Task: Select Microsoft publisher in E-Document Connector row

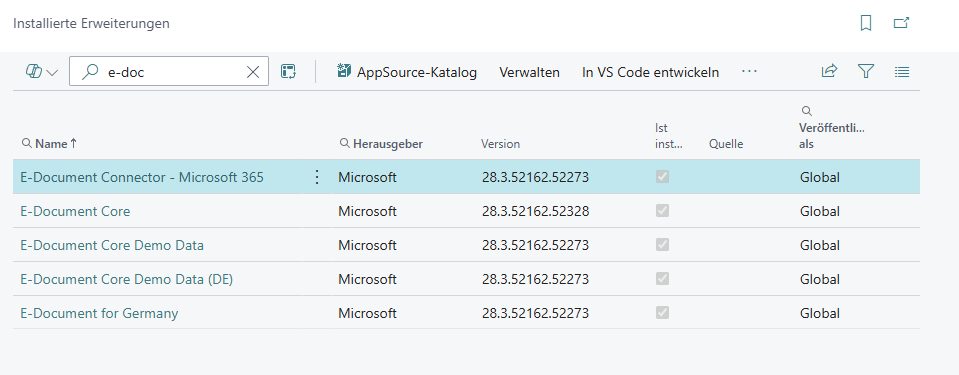Action: coord(368,177)
